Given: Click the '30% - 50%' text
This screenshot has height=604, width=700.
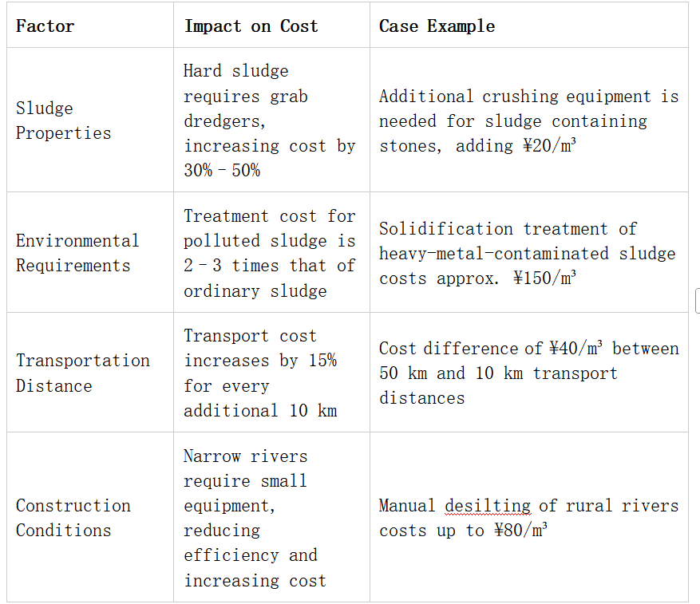Looking at the screenshot, I should 222,170.
